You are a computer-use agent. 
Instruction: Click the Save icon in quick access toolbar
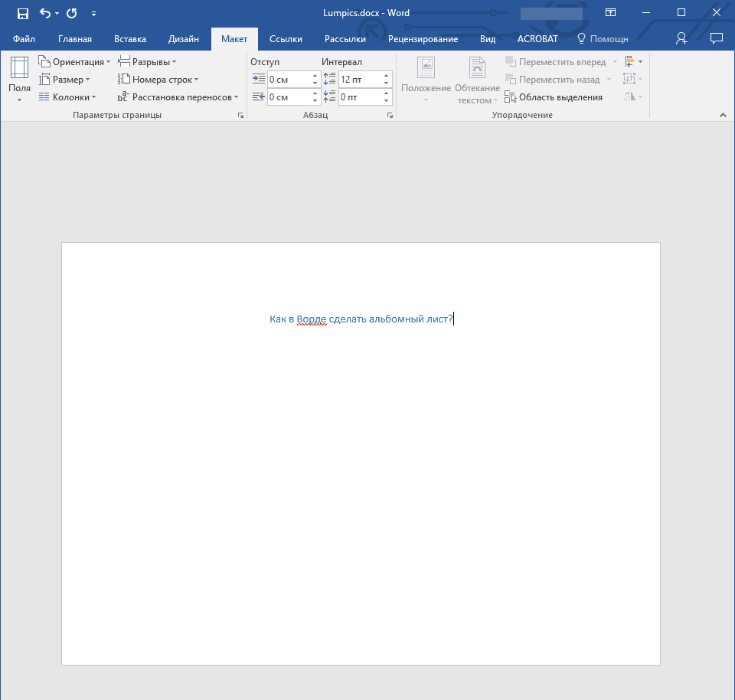click(23, 13)
